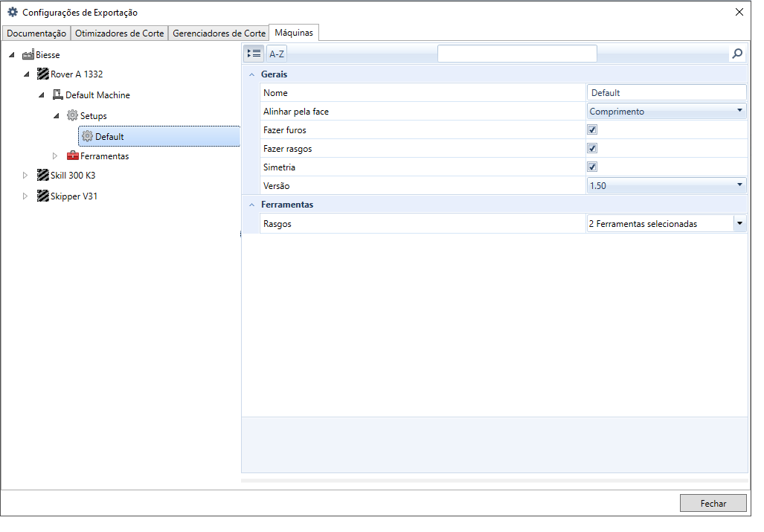Click the Skipper V31 machine icon
Viewport: 764px width, 532px height.
coord(43,196)
